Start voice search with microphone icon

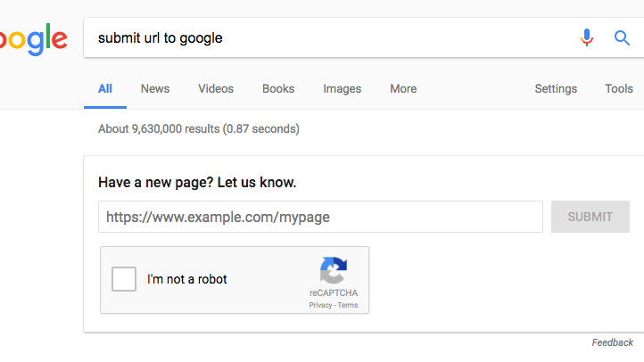586,37
